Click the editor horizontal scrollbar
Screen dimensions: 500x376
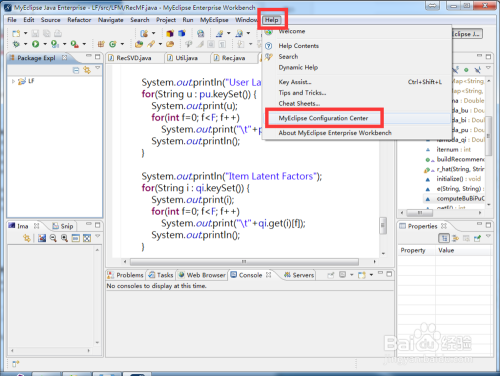click(244, 262)
